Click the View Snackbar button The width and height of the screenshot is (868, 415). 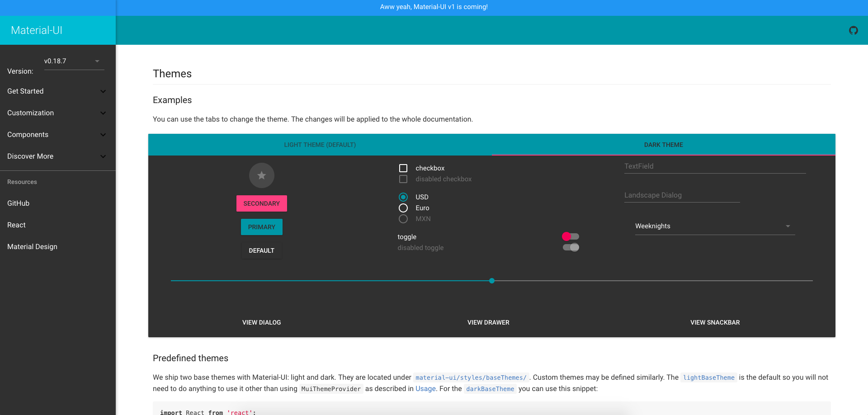715,322
